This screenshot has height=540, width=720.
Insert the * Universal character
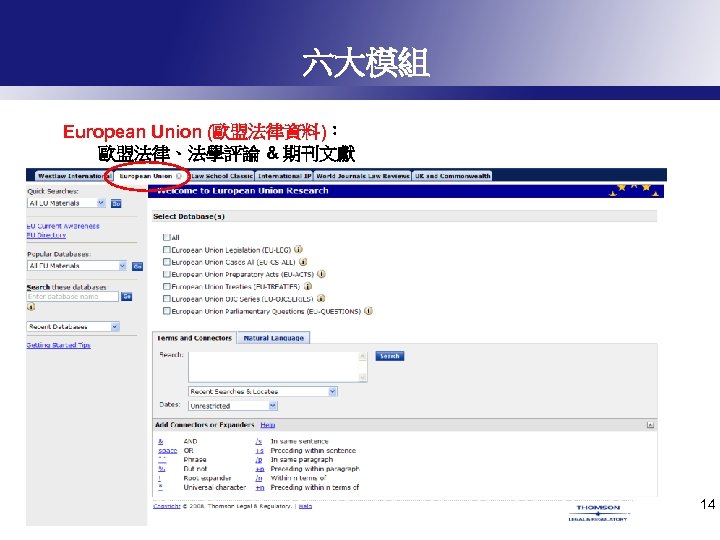coord(160,487)
